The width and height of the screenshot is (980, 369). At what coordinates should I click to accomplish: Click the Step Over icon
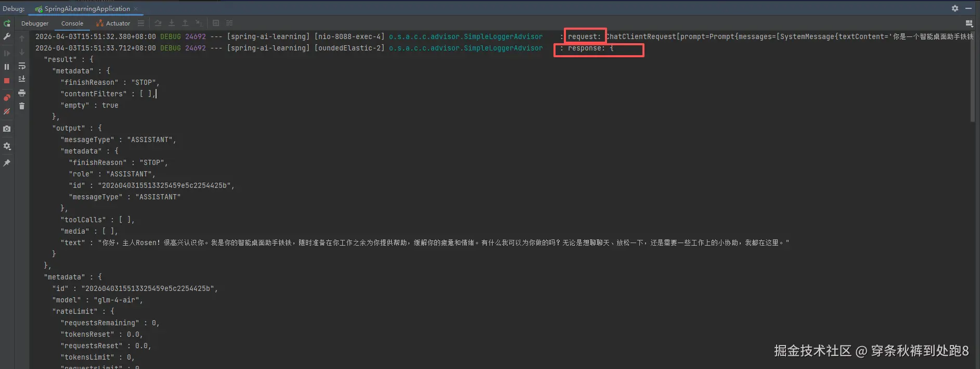tap(158, 23)
